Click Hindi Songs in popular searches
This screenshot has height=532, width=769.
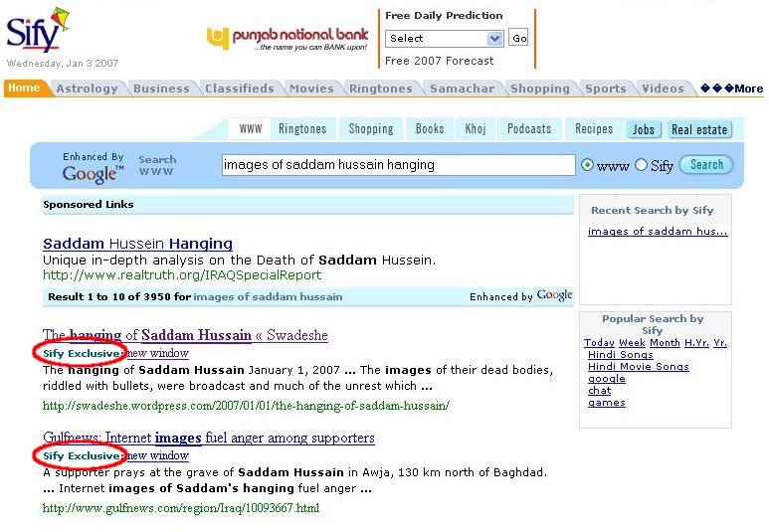(621, 355)
